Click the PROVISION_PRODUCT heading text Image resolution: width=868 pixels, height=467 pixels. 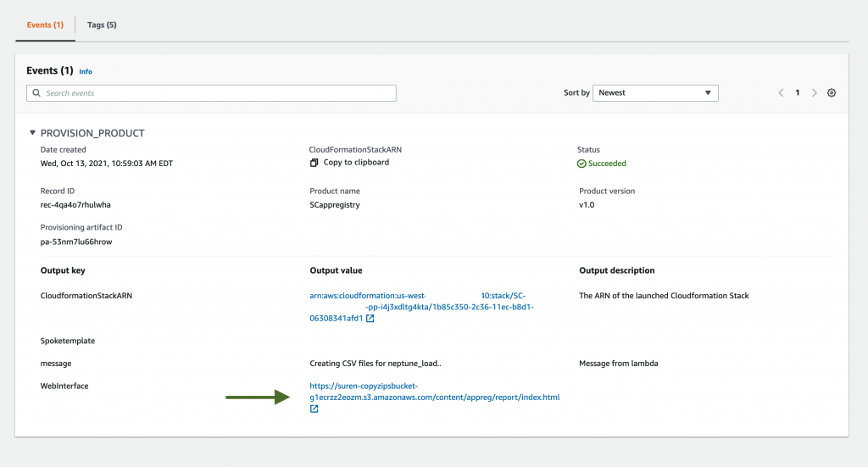(92, 133)
